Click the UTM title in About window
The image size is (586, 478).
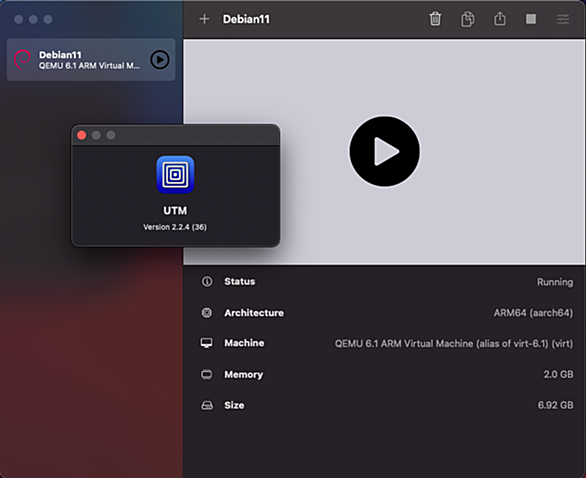[175, 211]
